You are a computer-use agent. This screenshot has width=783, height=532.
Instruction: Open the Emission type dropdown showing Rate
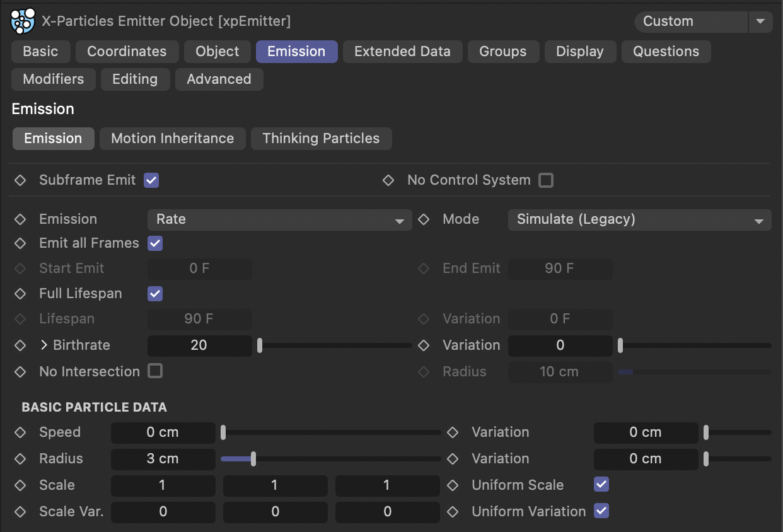(280, 219)
